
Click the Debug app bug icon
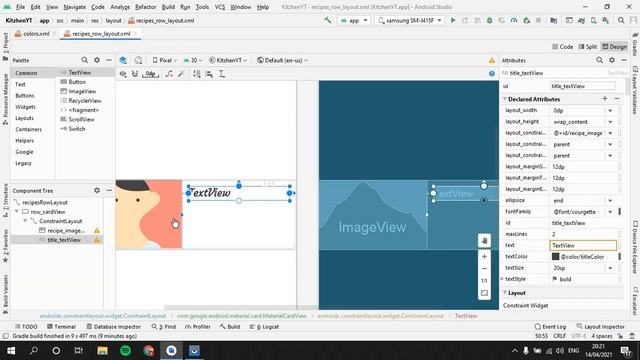point(489,20)
